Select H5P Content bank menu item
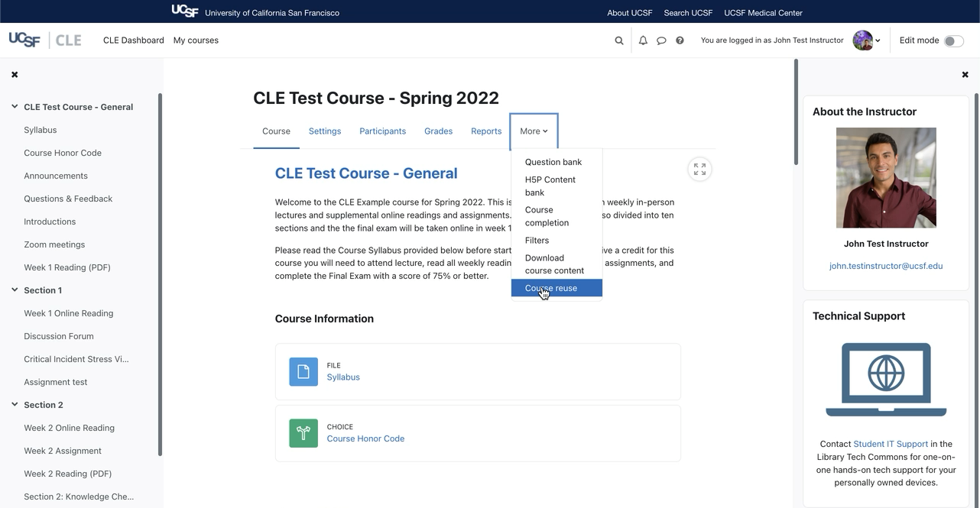The image size is (980, 508). [557, 186]
